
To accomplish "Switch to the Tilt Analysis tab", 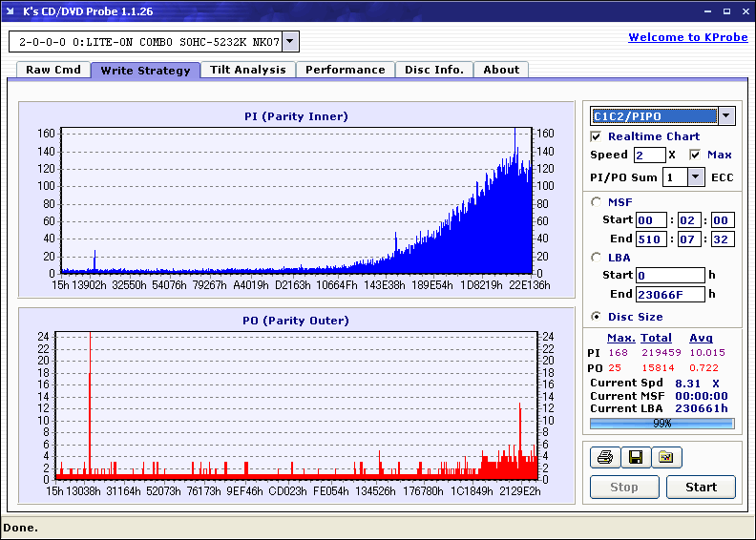I will tap(248, 70).
